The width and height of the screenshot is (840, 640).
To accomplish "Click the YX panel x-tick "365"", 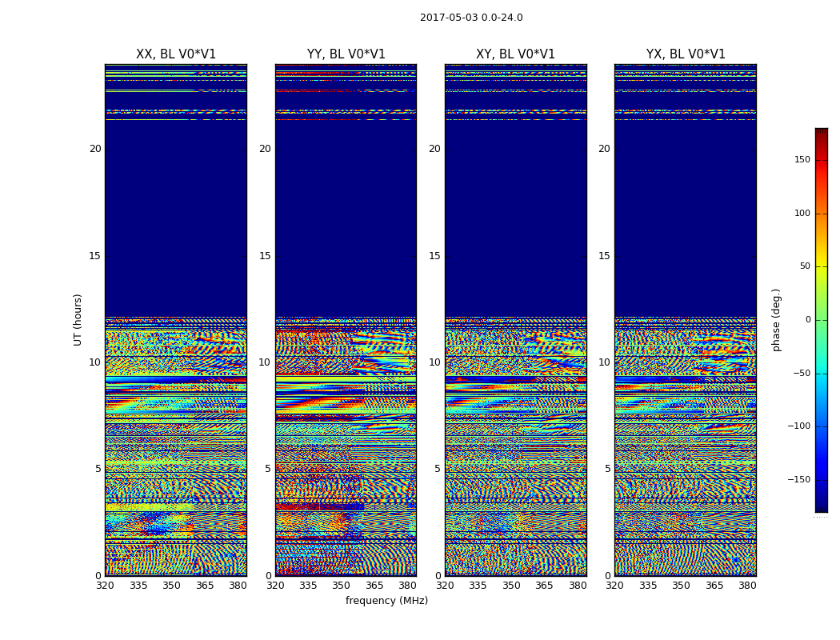I will [714, 586].
